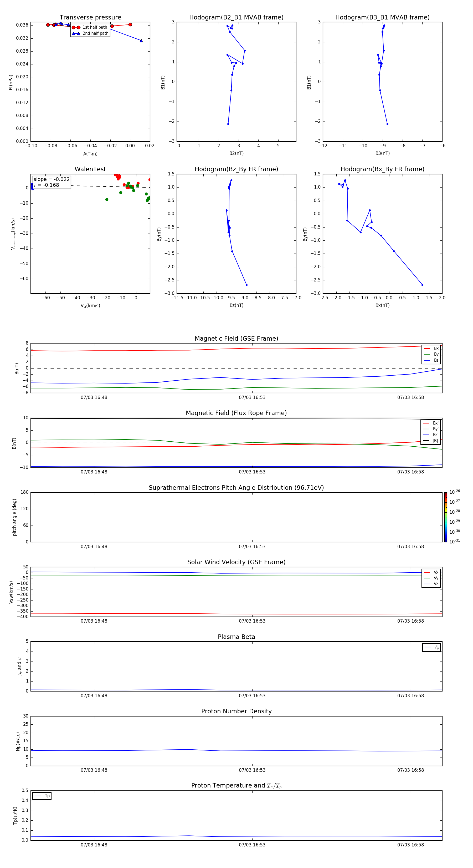The image size is (473, 868).
Task: Select the 'Hodogram(Bx_By FR frame)' title
Action: (x=382, y=169)
